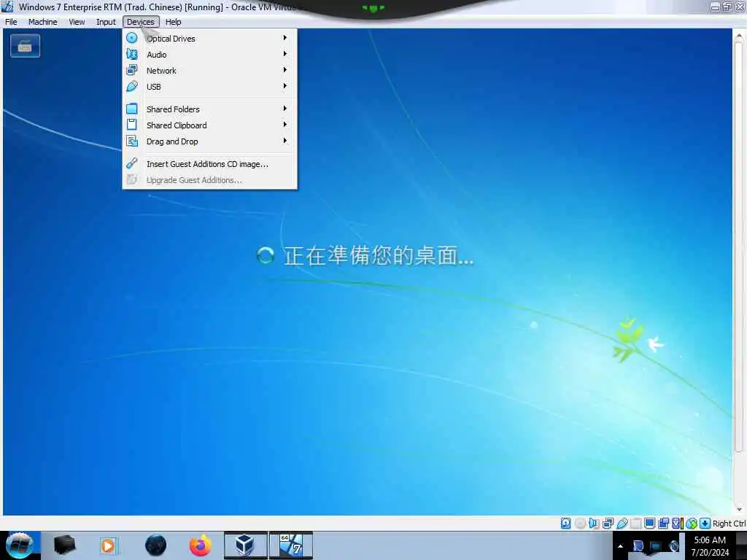Click the shared folders status bar icon
This screenshot has width=747, height=560.
pos(635,524)
